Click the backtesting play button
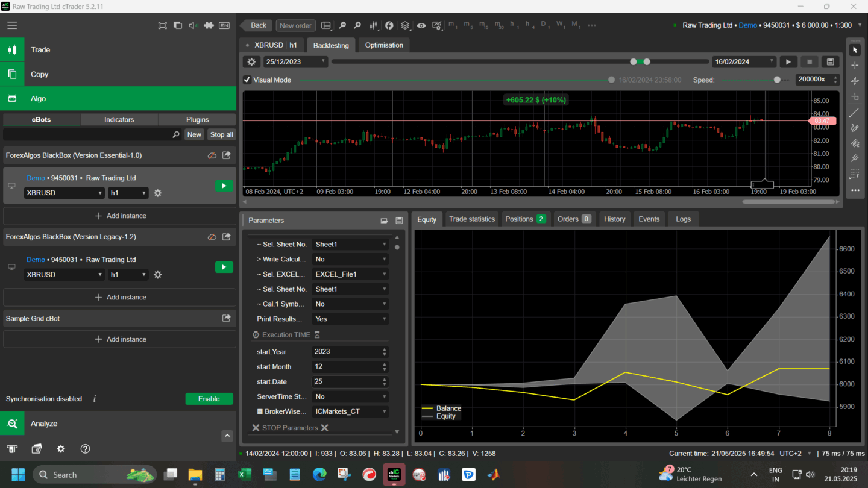The height and width of the screenshot is (488, 868). click(x=788, y=62)
